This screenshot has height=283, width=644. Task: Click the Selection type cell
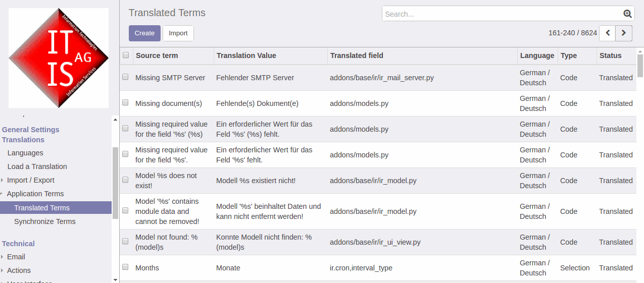575,268
